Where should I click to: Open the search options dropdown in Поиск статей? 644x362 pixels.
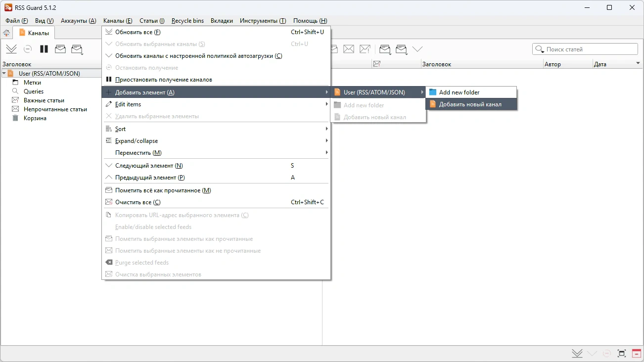pyautogui.click(x=540, y=49)
